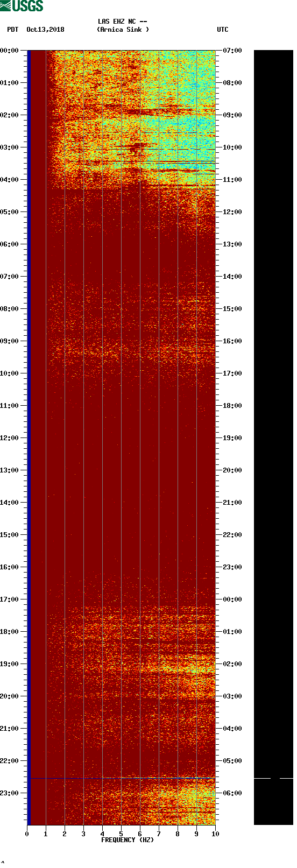
Task: Click the 12:00 PDT time label
Action: (x=10, y=438)
